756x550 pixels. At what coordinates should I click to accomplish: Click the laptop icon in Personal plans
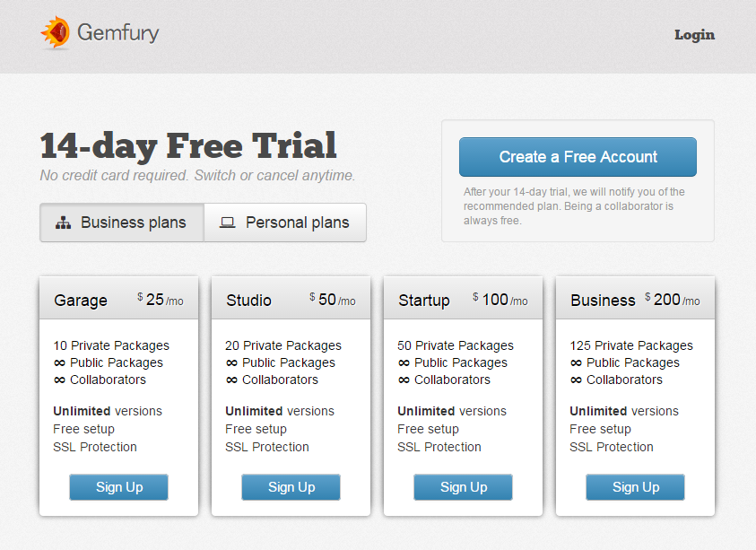point(228,223)
